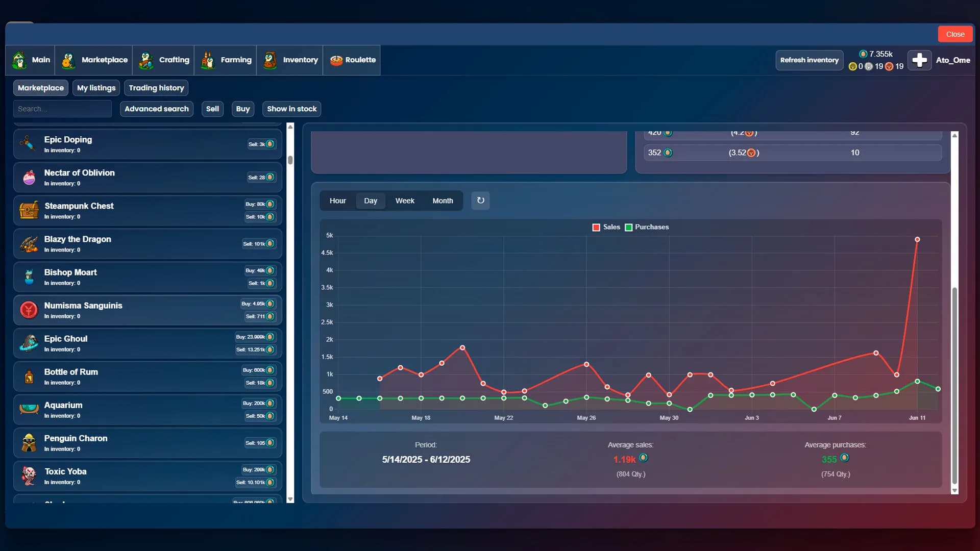Image resolution: width=980 pixels, height=551 pixels.
Task: Click the white plus icon near username
Action: pyautogui.click(x=919, y=60)
